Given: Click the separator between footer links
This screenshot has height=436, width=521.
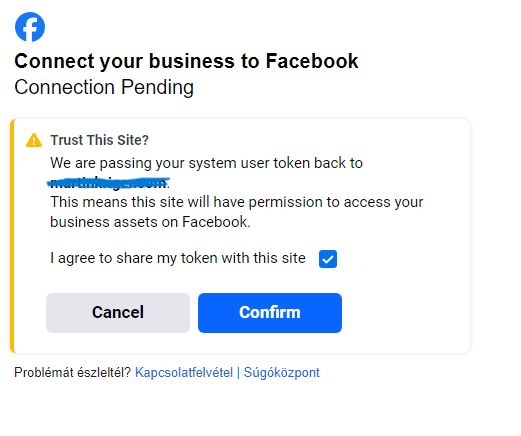Looking at the screenshot, I should click(238, 372).
